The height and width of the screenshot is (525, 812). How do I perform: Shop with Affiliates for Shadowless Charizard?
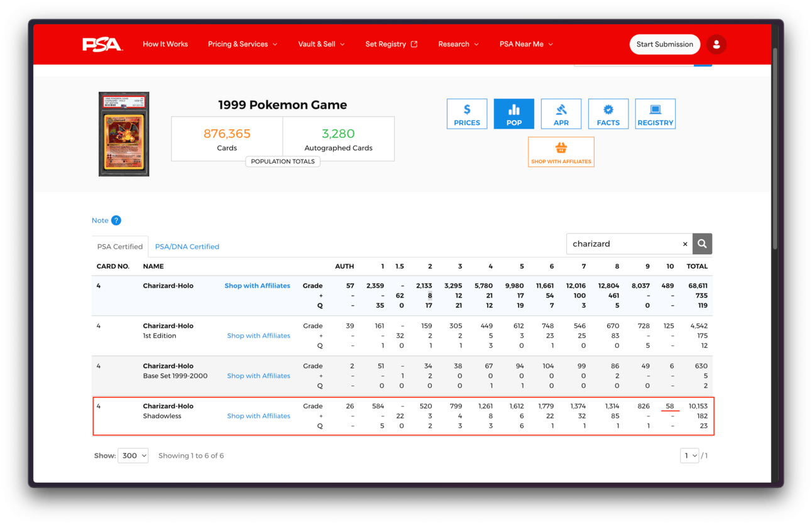point(259,416)
